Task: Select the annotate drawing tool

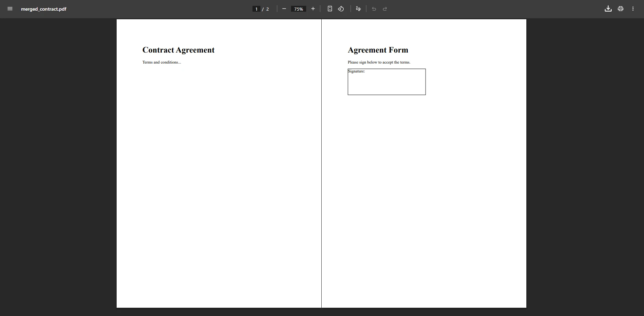Action: (x=358, y=9)
